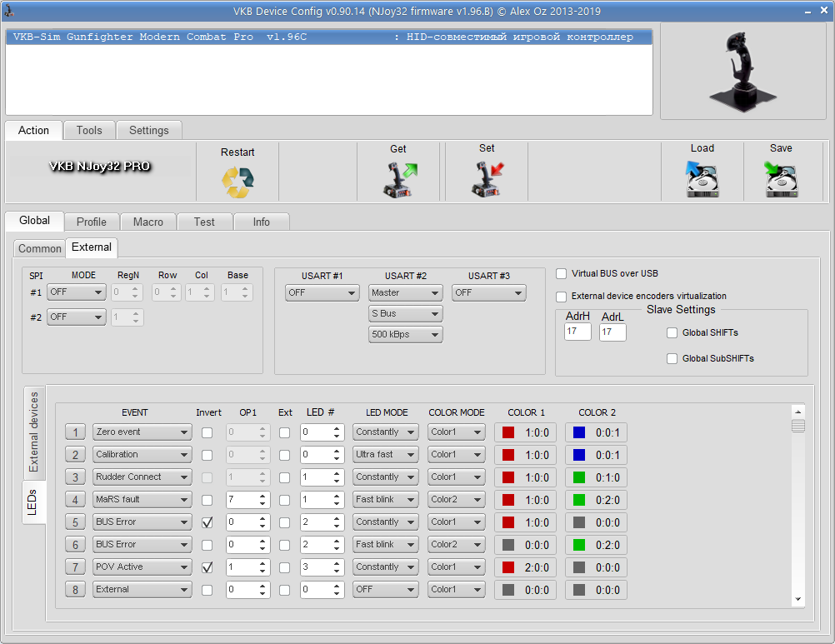Open SPI #2 MODE dropdown
Image resolution: width=835 pixels, height=644 pixels.
pos(76,317)
